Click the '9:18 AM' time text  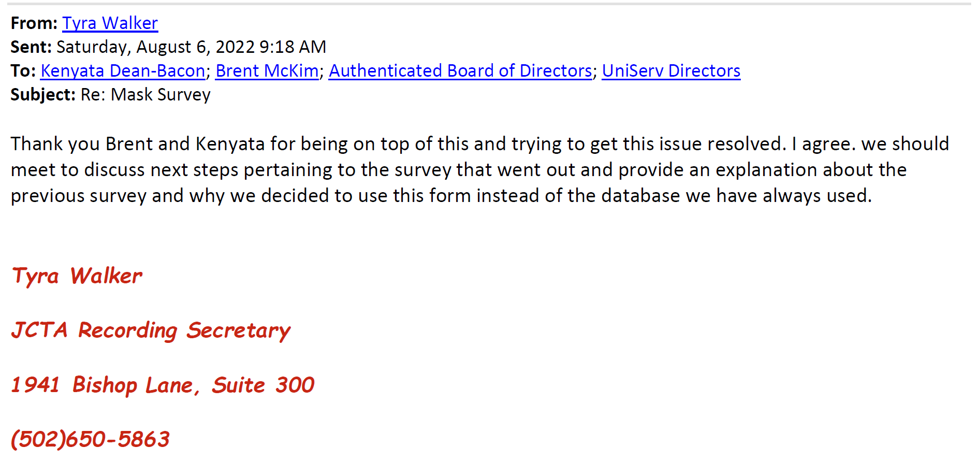(x=292, y=47)
